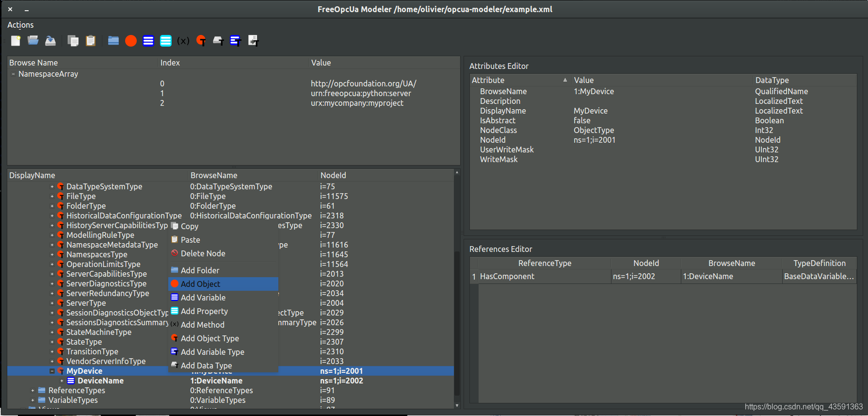The height and width of the screenshot is (416, 868).
Task: Click the Copy toolbar icon
Action: [x=73, y=41]
